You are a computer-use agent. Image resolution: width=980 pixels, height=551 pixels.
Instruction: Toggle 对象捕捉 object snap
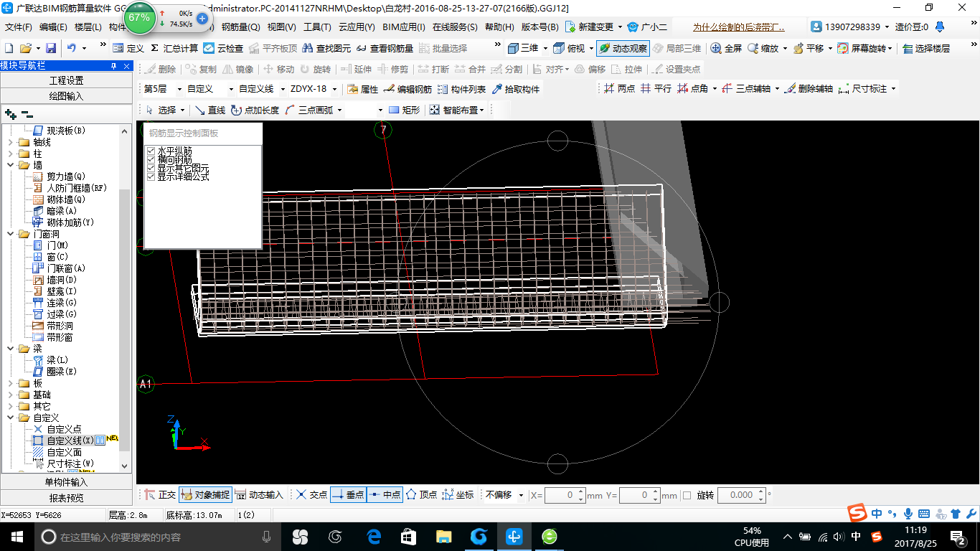click(x=205, y=495)
